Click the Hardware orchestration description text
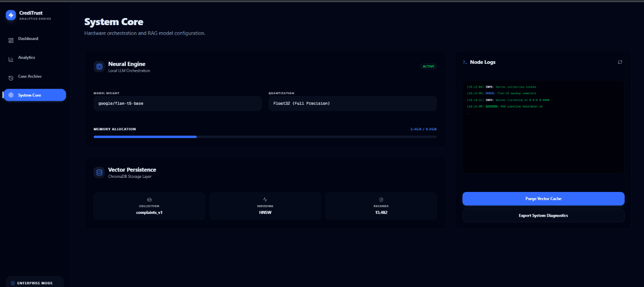Image resolution: width=644 pixels, height=287 pixels. (145, 33)
